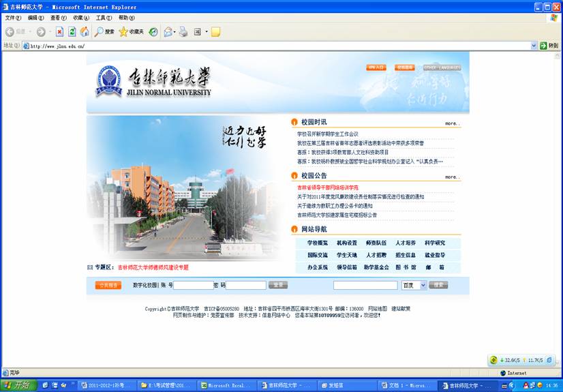The image size is (563, 392).
Task: Expand the address bar dropdown arrow
Action: [534, 46]
